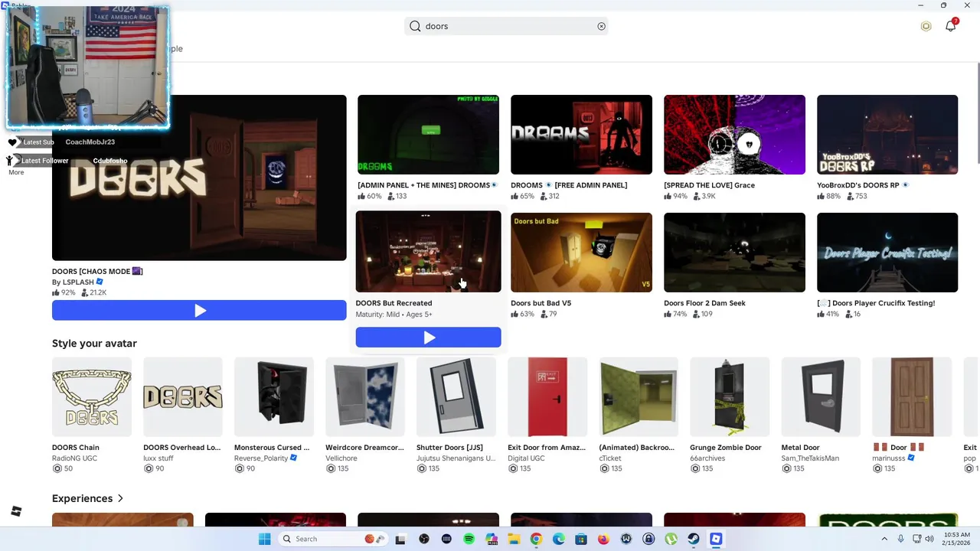Open File Explorer from taskbar

point(514,539)
